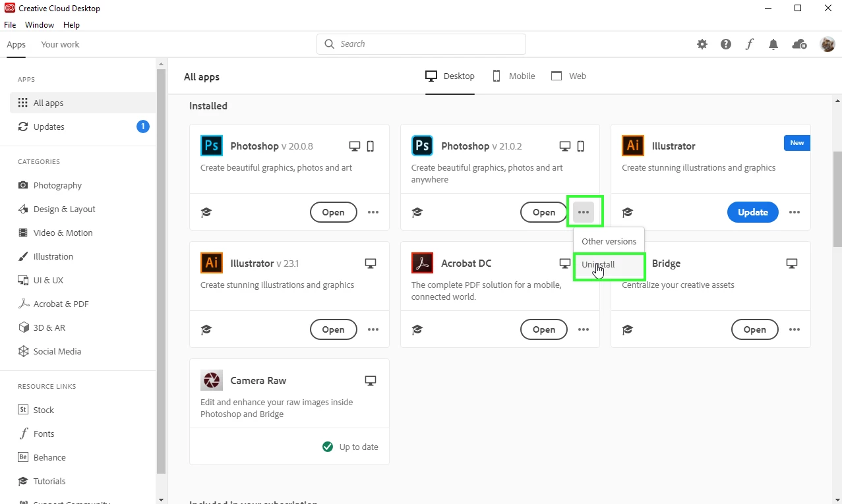Click the Illustrator v 23.1 app icon
Image resolution: width=842 pixels, height=504 pixels.
point(212,263)
